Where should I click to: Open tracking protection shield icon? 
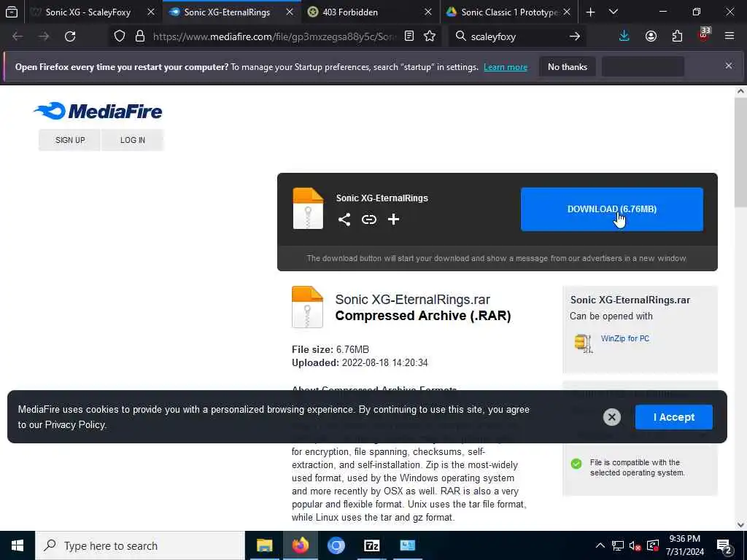click(120, 36)
